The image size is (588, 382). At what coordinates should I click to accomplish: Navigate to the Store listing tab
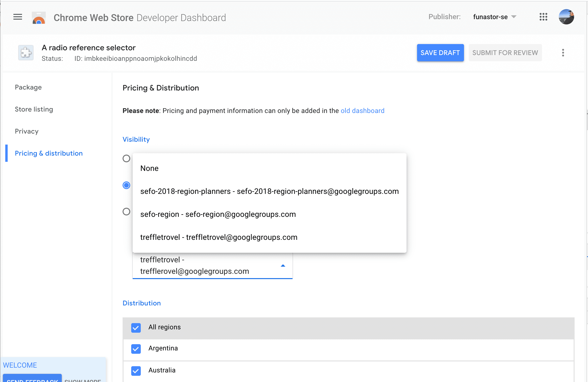tap(34, 109)
